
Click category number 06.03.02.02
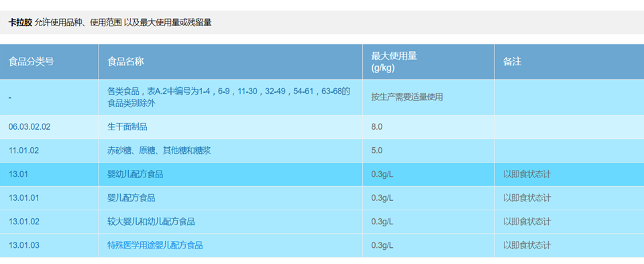(x=30, y=127)
